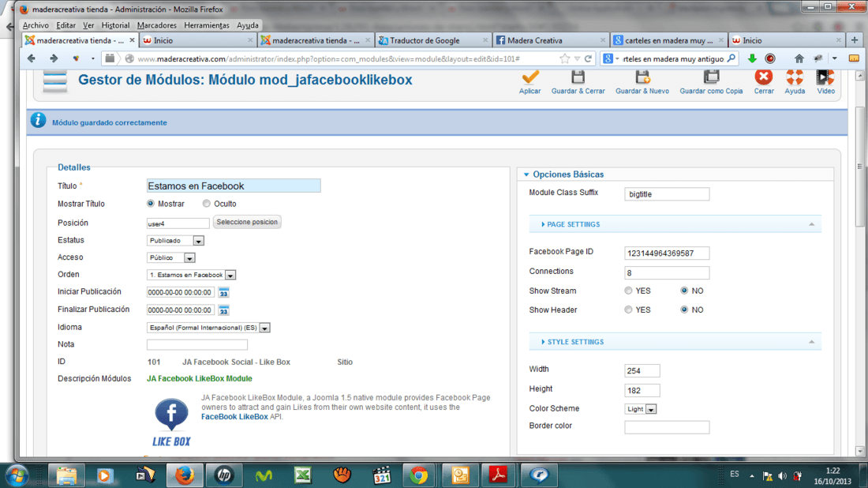This screenshot has height=488, width=868.
Task: Select Mostrar radio for title
Action: [x=151, y=203]
